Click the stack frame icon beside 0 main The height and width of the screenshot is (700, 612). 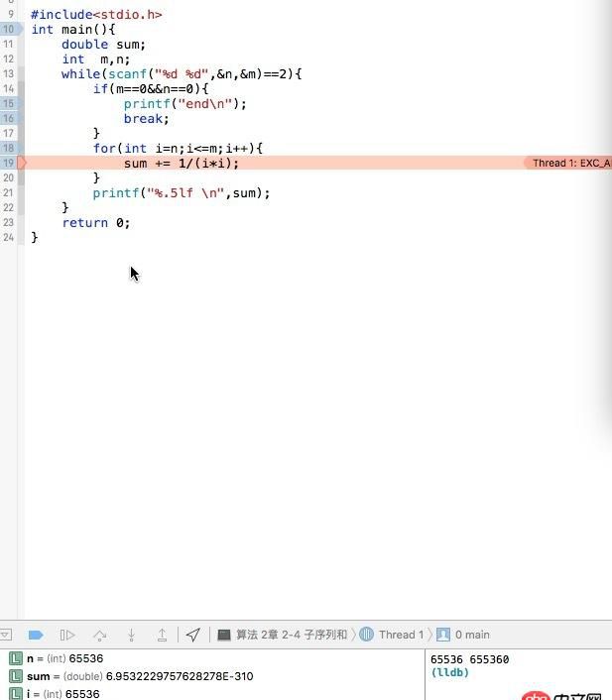[x=443, y=635]
